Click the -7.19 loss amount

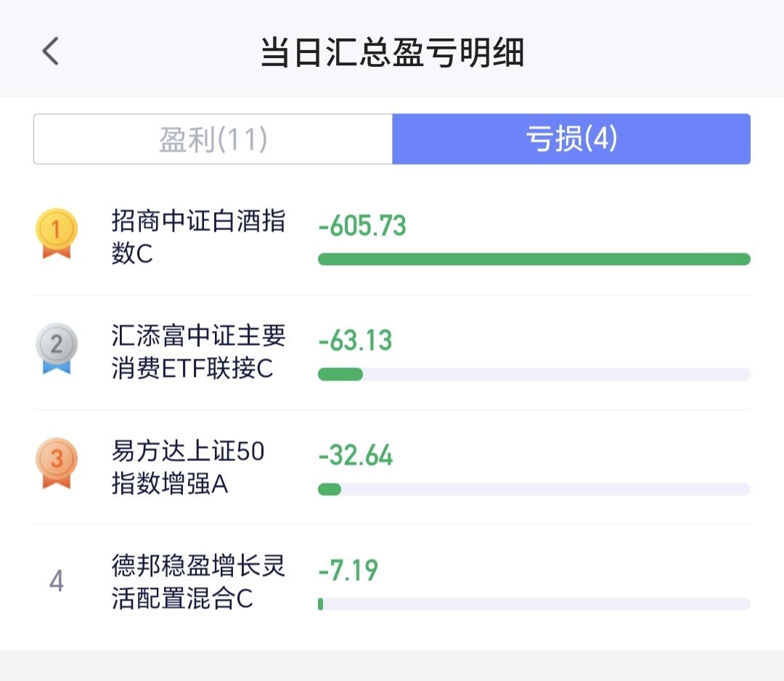(x=348, y=570)
